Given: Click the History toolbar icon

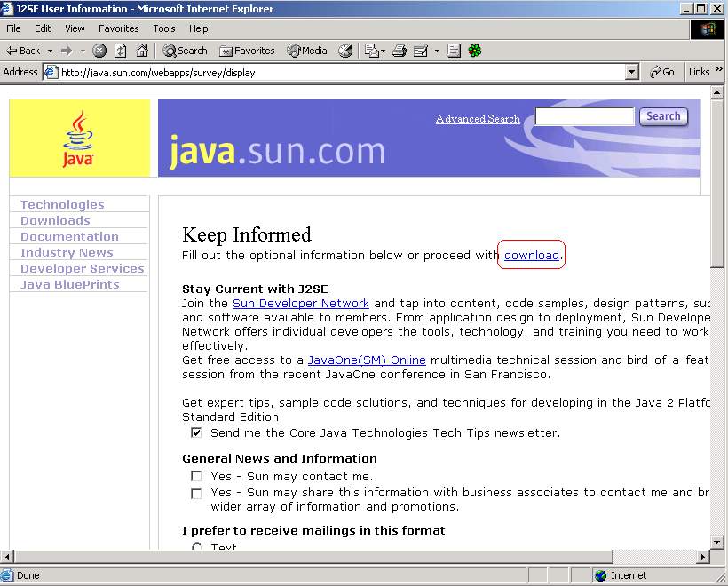Looking at the screenshot, I should (345, 51).
